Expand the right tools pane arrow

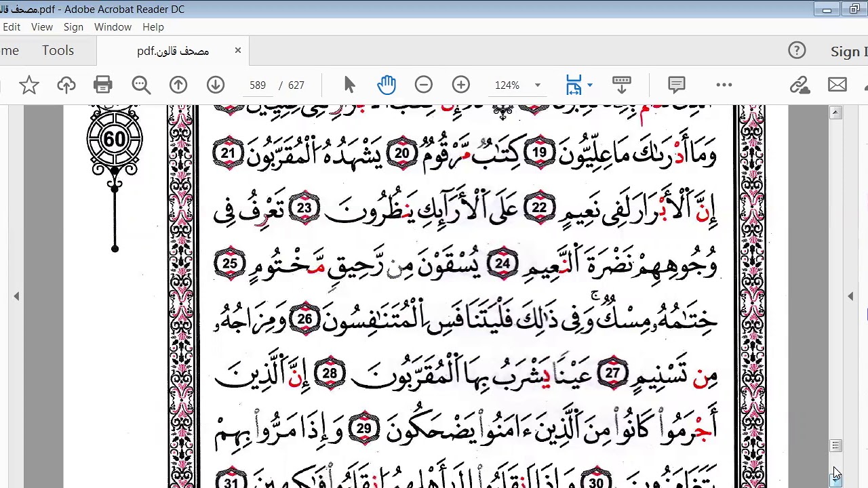click(850, 296)
